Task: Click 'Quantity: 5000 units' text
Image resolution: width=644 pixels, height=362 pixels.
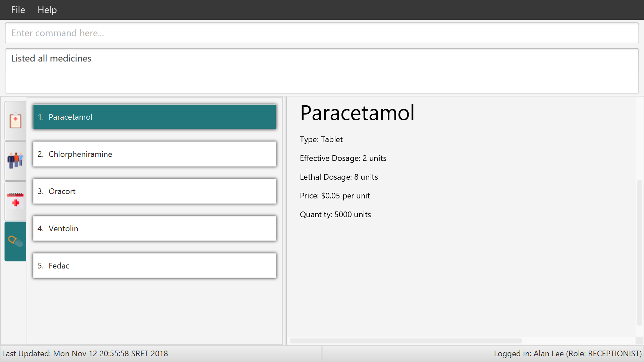Action: point(335,215)
